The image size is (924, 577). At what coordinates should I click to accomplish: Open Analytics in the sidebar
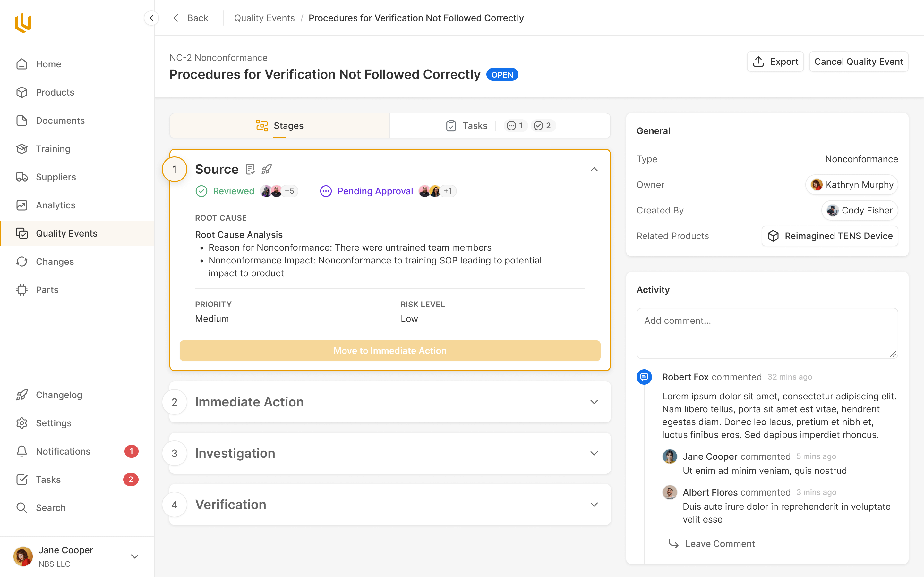pyautogui.click(x=56, y=205)
